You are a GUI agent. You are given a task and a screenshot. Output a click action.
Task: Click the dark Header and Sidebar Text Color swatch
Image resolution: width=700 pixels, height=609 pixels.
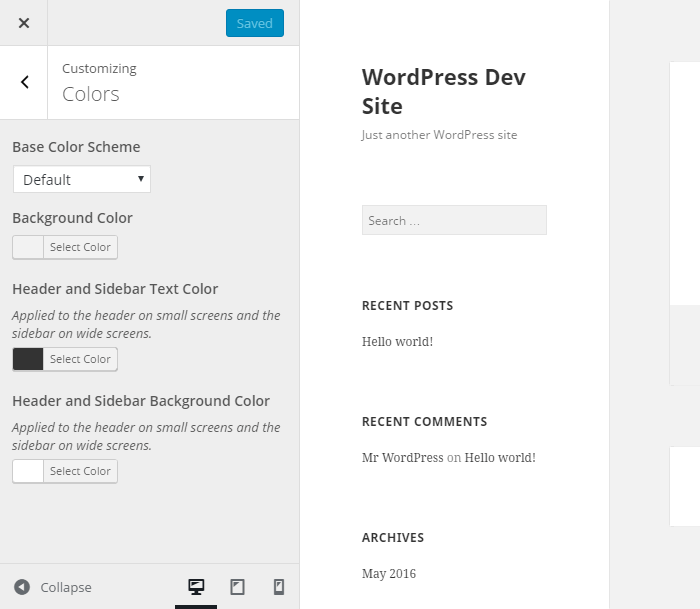pyautogui.click(x=28, y=359)
